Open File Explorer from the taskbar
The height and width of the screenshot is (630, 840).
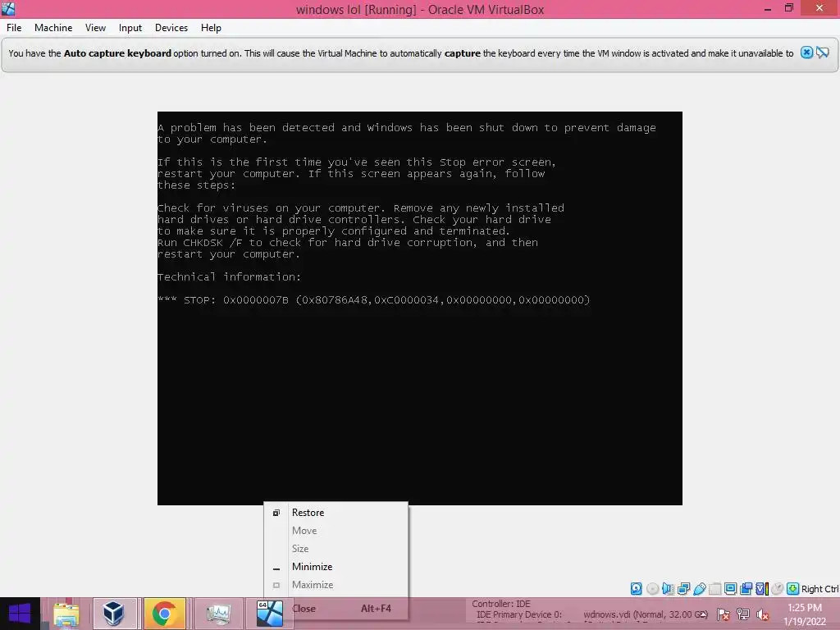pos(66,614)
